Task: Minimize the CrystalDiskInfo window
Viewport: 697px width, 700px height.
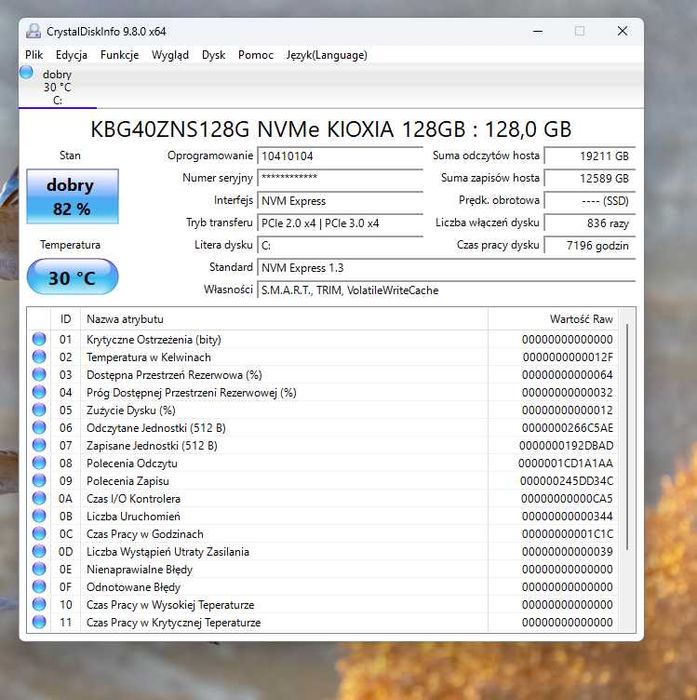Action: 538,31
